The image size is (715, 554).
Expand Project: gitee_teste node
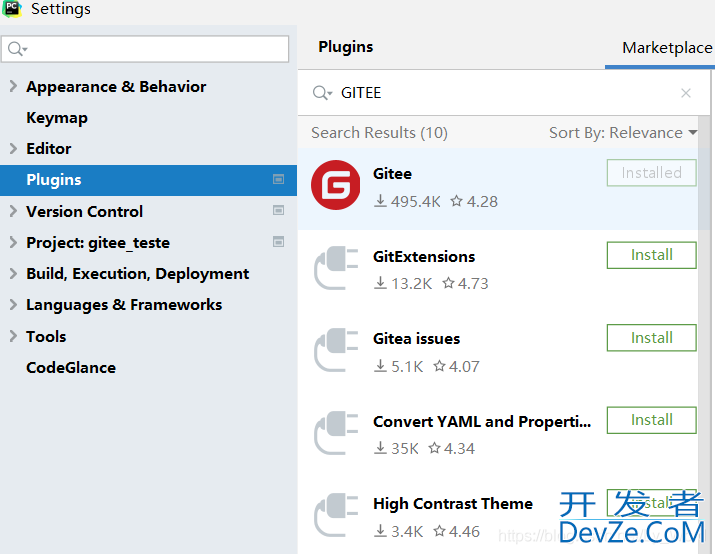tap(13, 242)
